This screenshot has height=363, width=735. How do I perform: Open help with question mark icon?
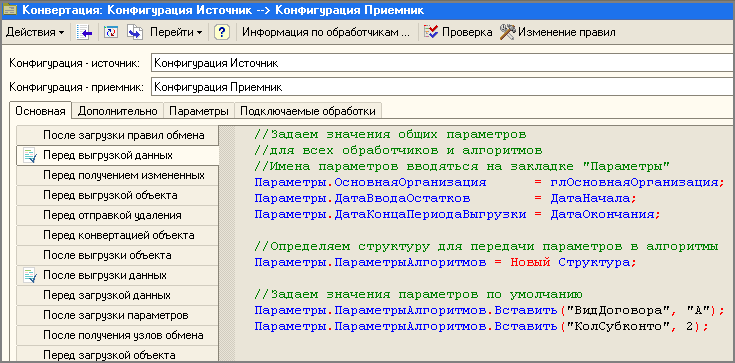(222, 32)
